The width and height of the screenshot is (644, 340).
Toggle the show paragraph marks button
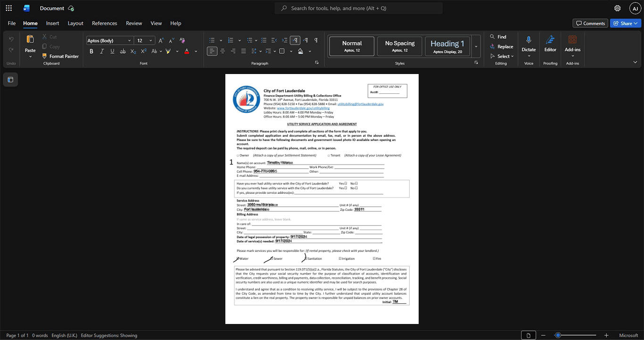[x=316, y=40]
